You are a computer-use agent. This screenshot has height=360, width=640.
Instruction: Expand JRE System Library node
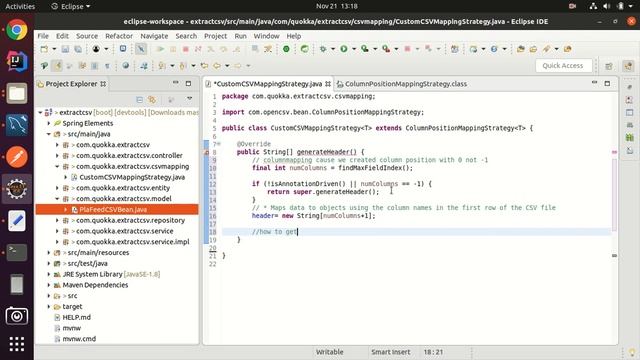coord(49,274)
